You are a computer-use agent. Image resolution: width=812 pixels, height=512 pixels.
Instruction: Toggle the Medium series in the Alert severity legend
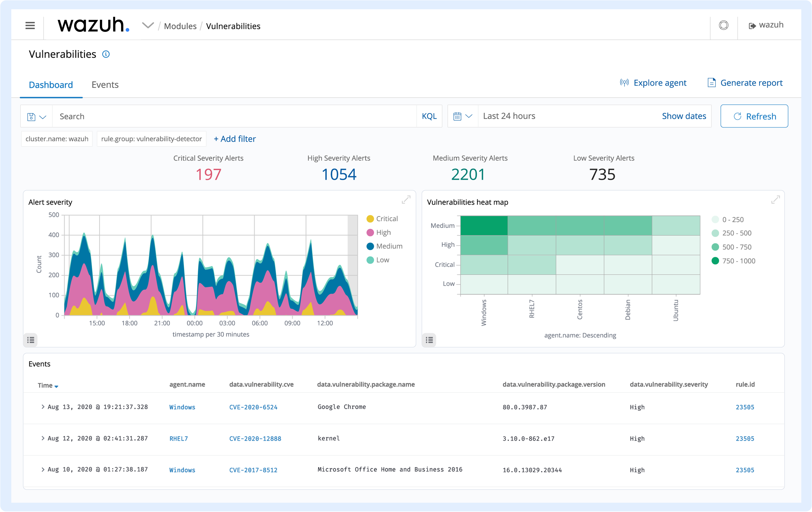tap(385, 246)
